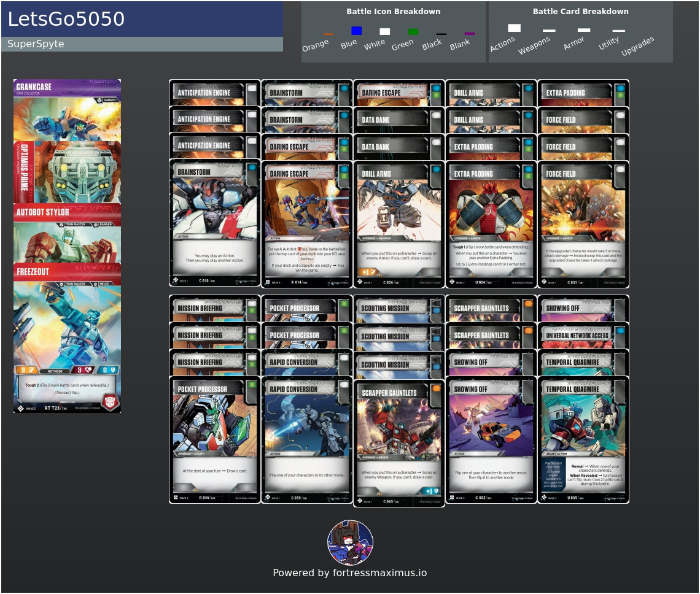Select the Drill Arms card showing full artwork

[399, 225]
